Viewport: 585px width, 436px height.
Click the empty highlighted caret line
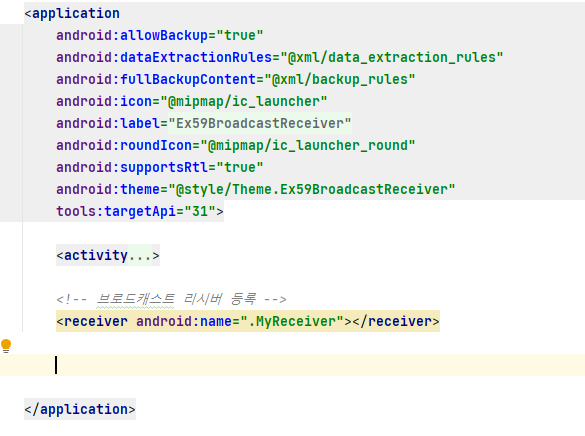tap(292, 365)
